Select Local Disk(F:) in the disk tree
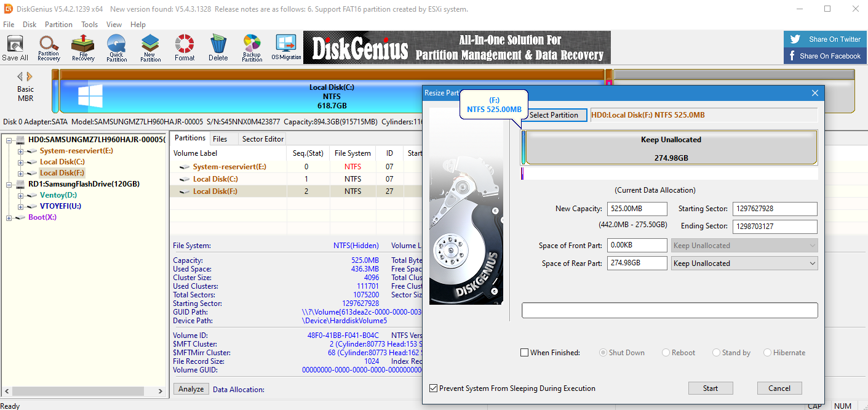868x410 pixels. pos(62,173)
